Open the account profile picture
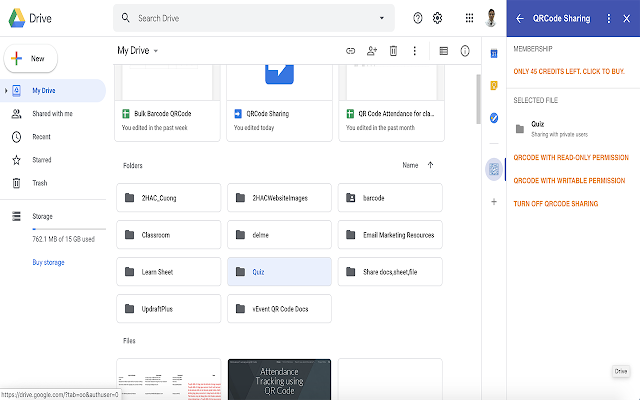This screenshot has width=640, height=400. click(491, 18)
